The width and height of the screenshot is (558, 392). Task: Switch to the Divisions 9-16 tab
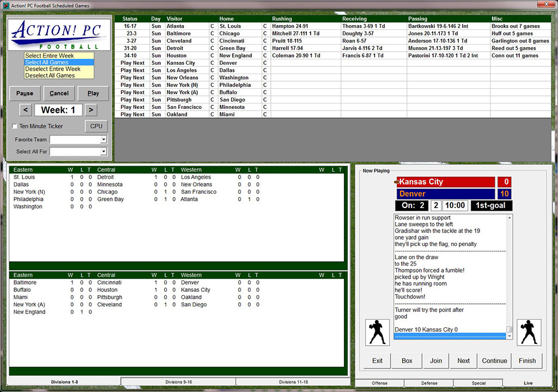click(x=178, y=382)
